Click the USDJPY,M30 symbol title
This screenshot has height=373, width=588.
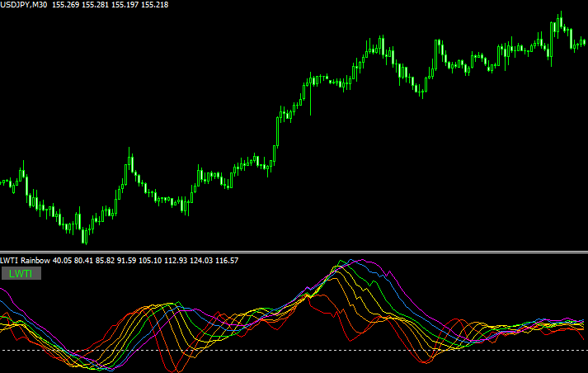(24, 5)
